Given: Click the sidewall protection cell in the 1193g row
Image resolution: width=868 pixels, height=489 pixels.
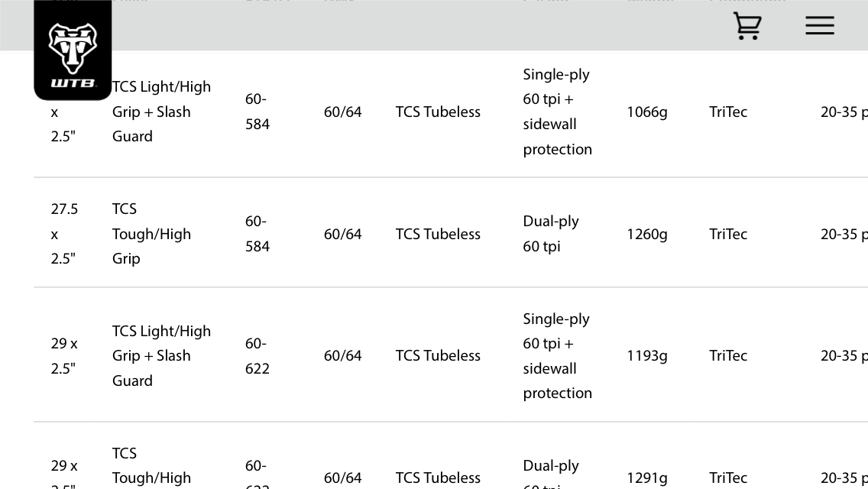Looking at the screenshot, I should pos(557,355).
